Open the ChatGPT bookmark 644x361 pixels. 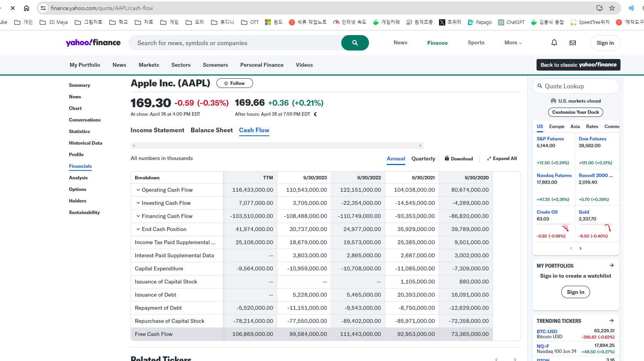(x=511, y=22)
